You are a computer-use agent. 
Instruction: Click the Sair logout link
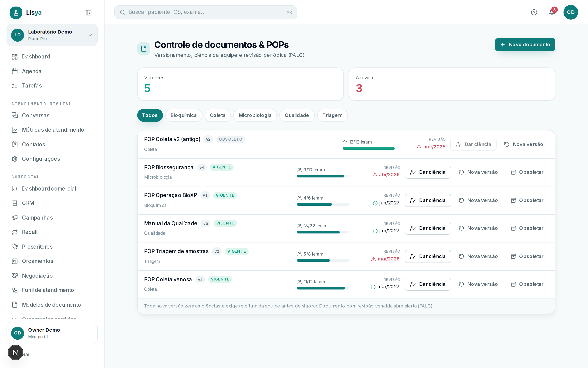click(27, 354)
